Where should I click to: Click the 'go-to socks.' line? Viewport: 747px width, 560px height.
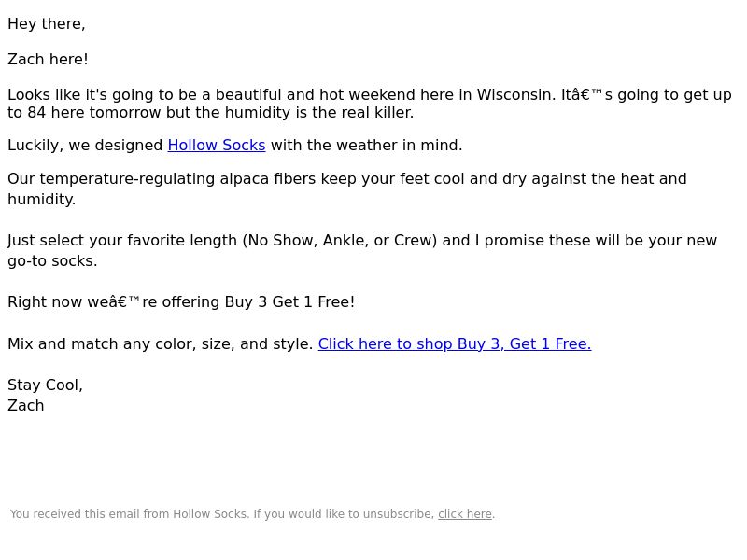coord(52,261)
